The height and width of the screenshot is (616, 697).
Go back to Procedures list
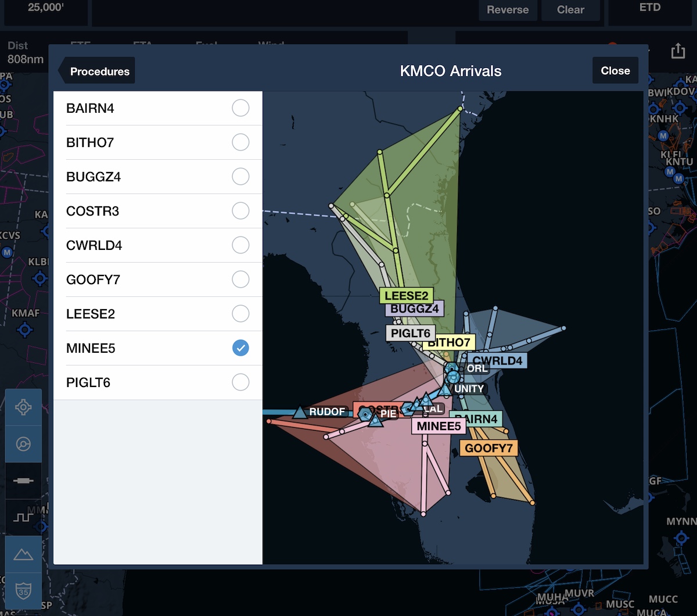click(x=98, y=71)
